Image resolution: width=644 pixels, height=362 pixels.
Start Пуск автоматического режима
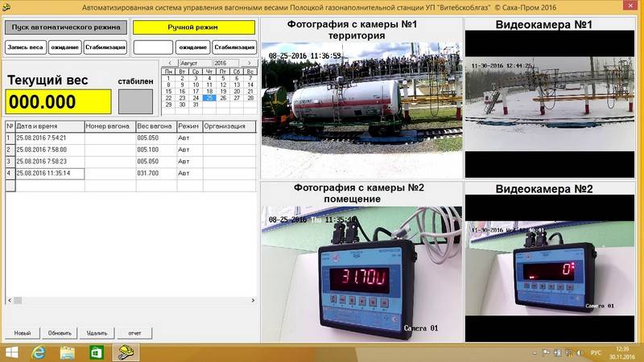(x=66, y=27)
